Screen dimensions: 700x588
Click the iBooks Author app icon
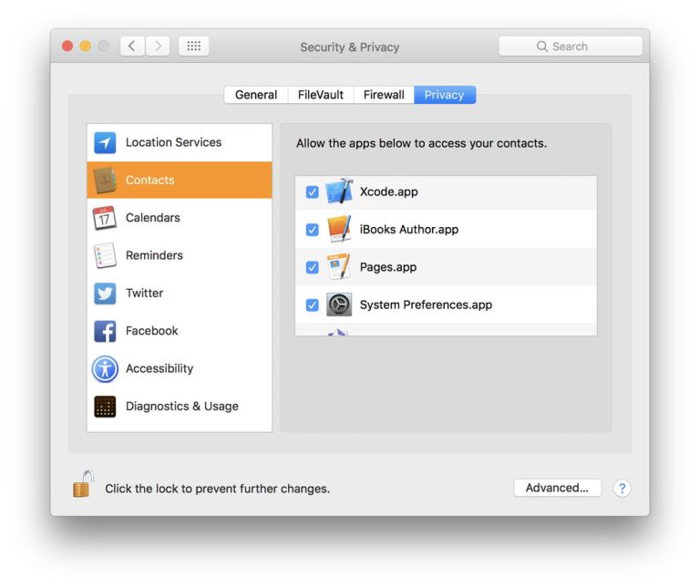(339, 229)
